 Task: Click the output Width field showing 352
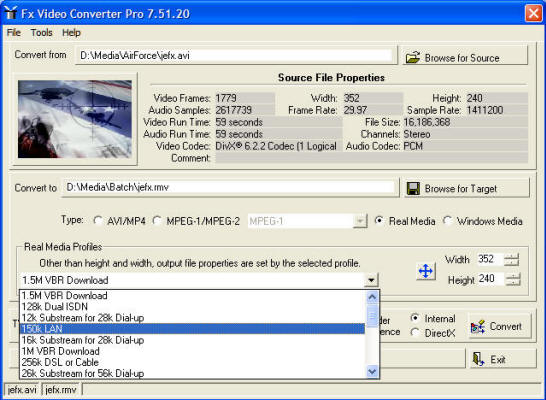[x=490, y=259]
